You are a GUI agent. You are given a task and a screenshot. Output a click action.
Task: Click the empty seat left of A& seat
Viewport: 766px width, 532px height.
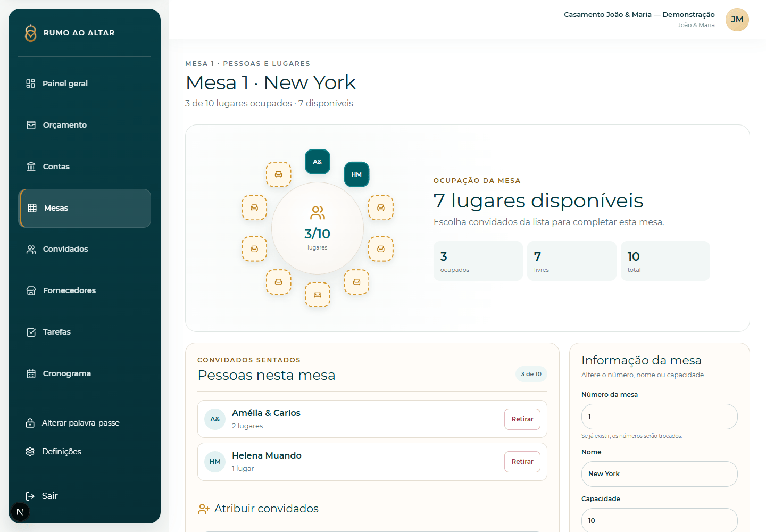tap(279, 174)
